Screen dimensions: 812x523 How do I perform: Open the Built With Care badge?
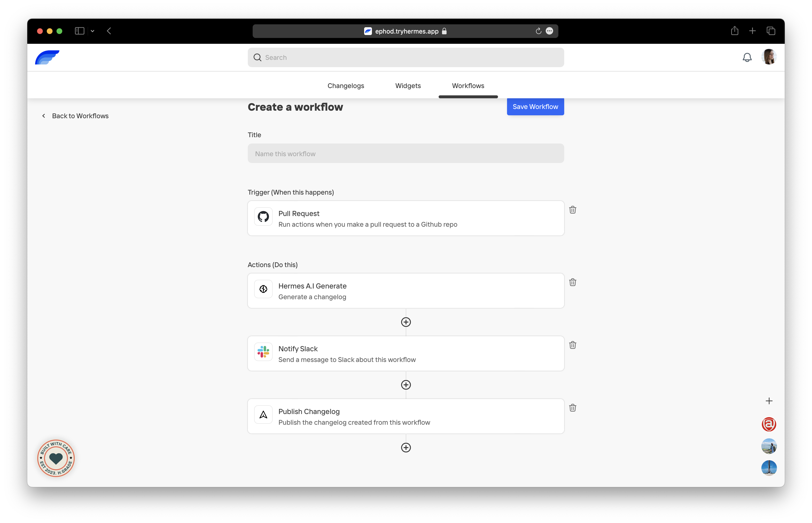(x=56, y=458)
